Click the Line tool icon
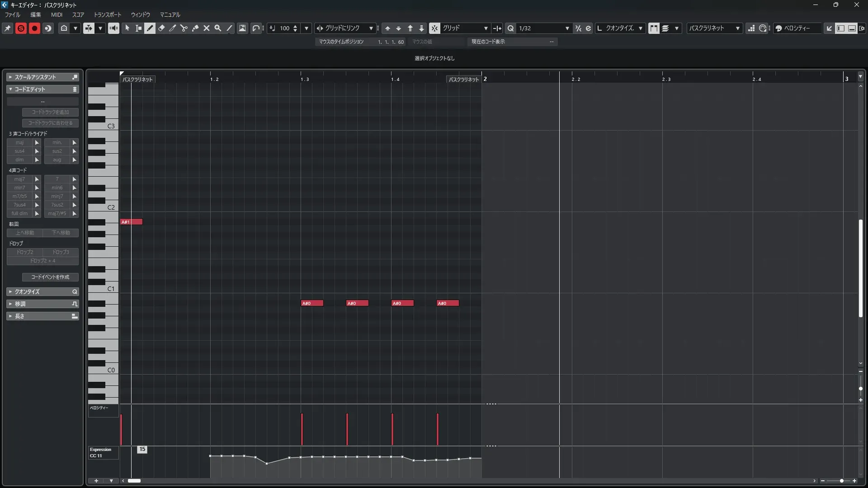Image resolution: width=868 pixels, height=488 pixels. pos(229,28)
